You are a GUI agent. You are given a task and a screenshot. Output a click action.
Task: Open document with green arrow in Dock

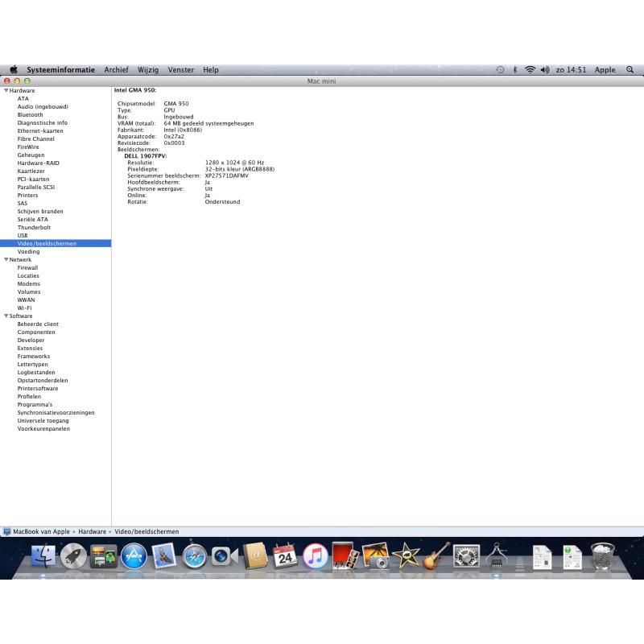pos(572,557)
